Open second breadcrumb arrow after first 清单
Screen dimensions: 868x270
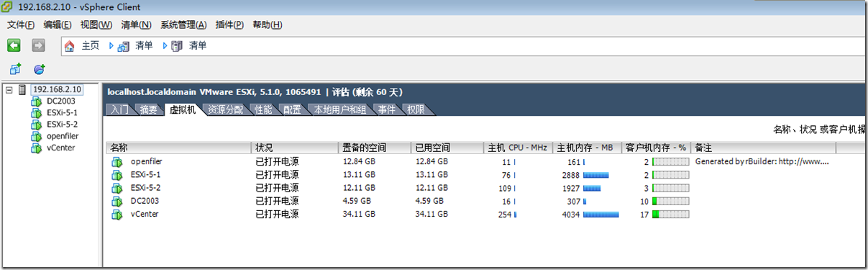pos(165,46)
